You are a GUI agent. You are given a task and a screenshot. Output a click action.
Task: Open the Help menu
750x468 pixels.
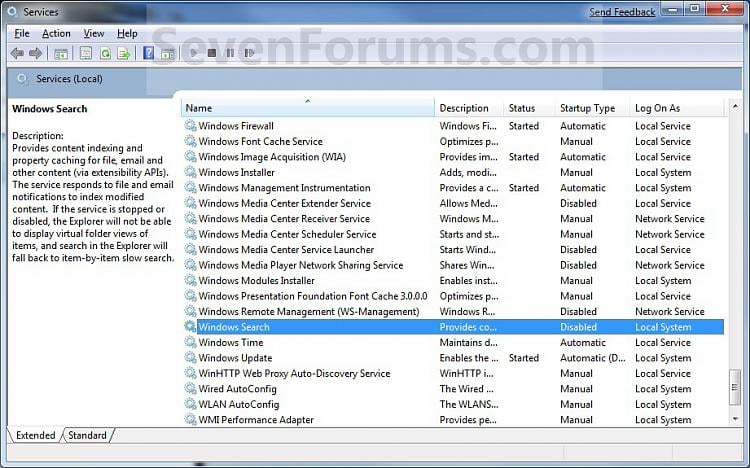[x=127, y=33]
